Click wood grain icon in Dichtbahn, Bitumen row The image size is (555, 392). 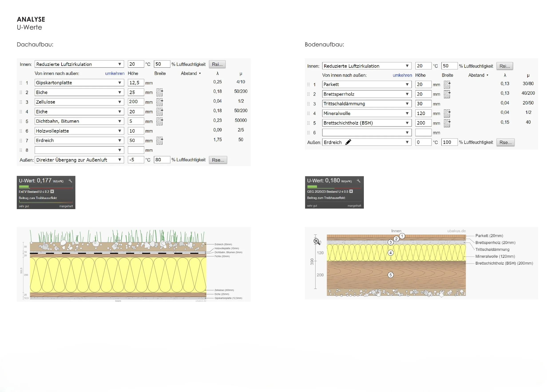159,121
